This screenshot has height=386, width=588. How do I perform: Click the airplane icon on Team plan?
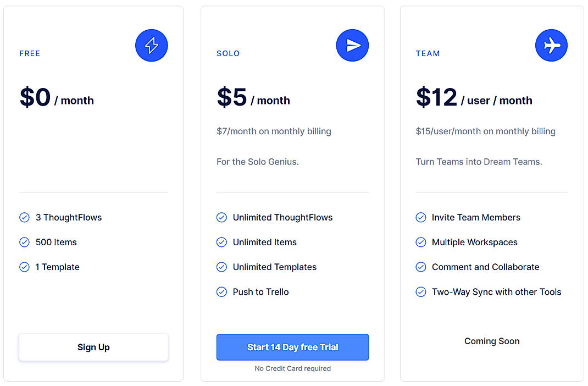point(551,45)
